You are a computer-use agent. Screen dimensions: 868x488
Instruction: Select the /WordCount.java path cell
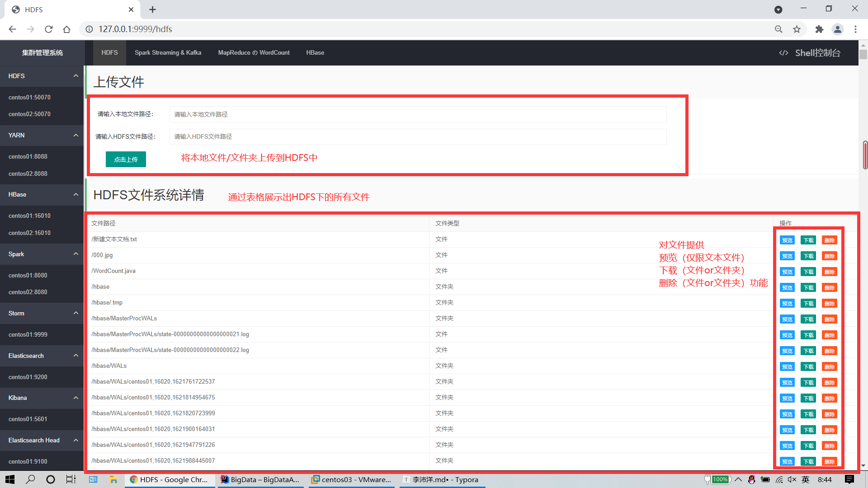258,271
